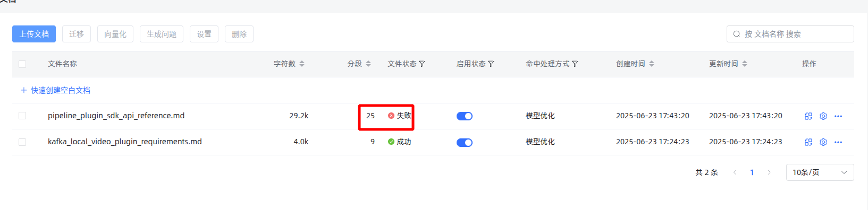
Task: Filter by 启用状态 column filter icon
Action: click(491, 64)
